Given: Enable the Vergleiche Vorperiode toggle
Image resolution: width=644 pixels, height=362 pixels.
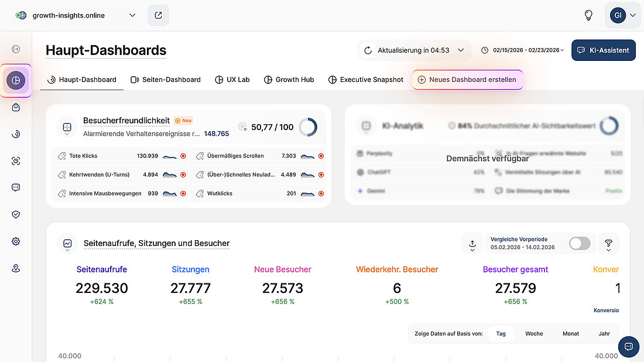Looking at the screenshot, I should 579,243.
